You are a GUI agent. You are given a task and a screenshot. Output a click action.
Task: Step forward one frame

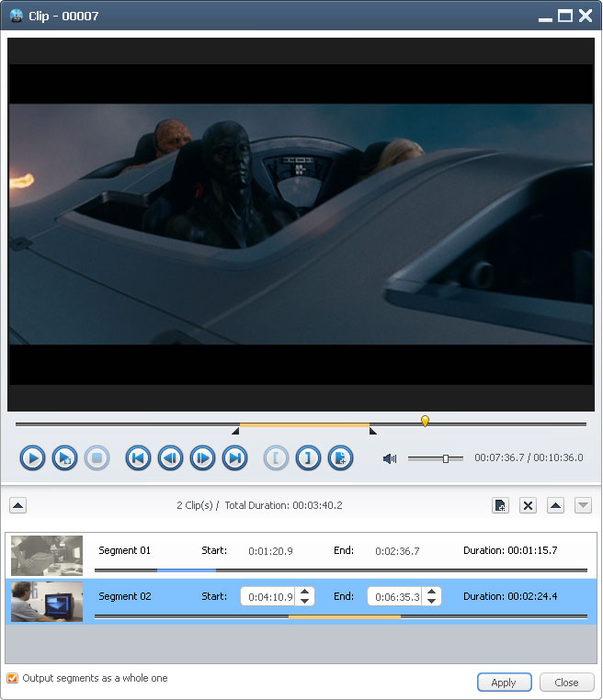tap(202, 458)
